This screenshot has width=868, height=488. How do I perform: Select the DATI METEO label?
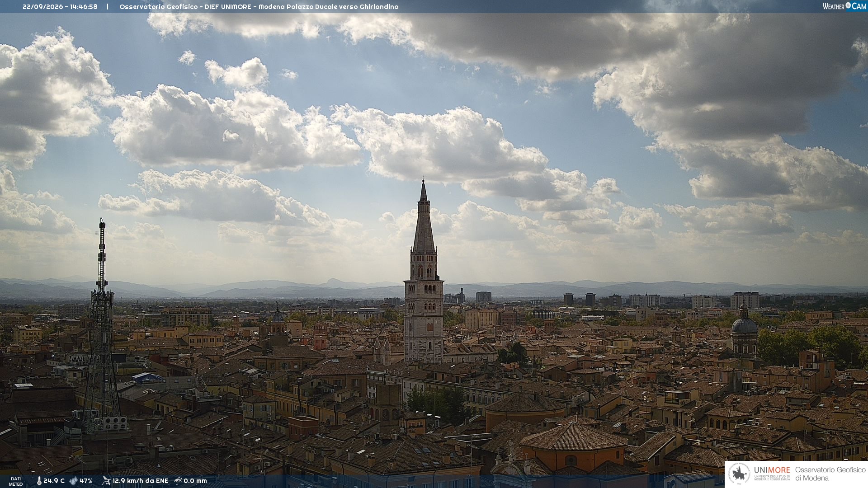[15, 481]
